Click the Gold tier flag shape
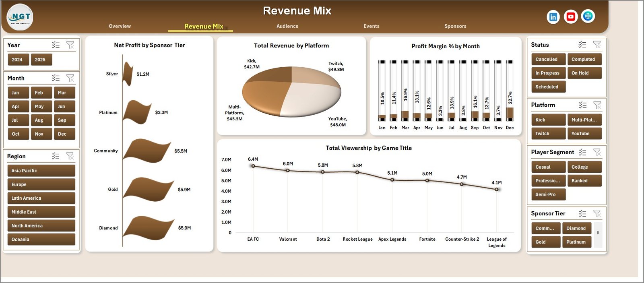Screen dimensions: 644x283 click(x=148, y=189)
